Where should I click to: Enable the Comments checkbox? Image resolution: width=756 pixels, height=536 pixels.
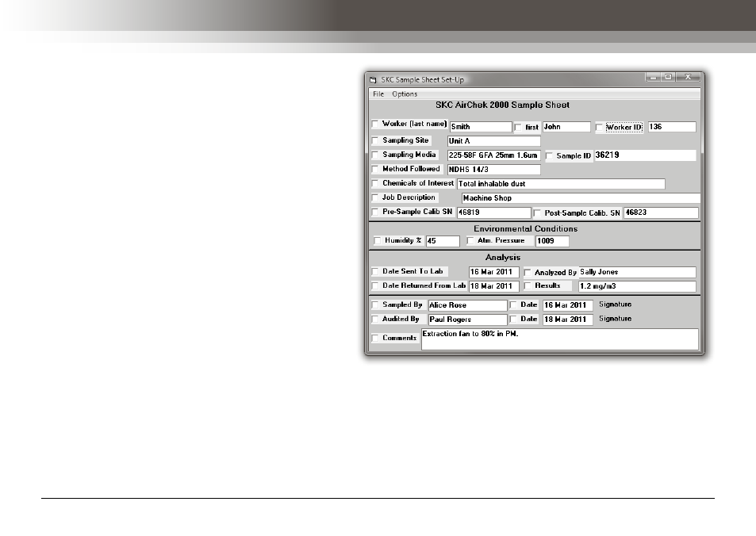375,339
